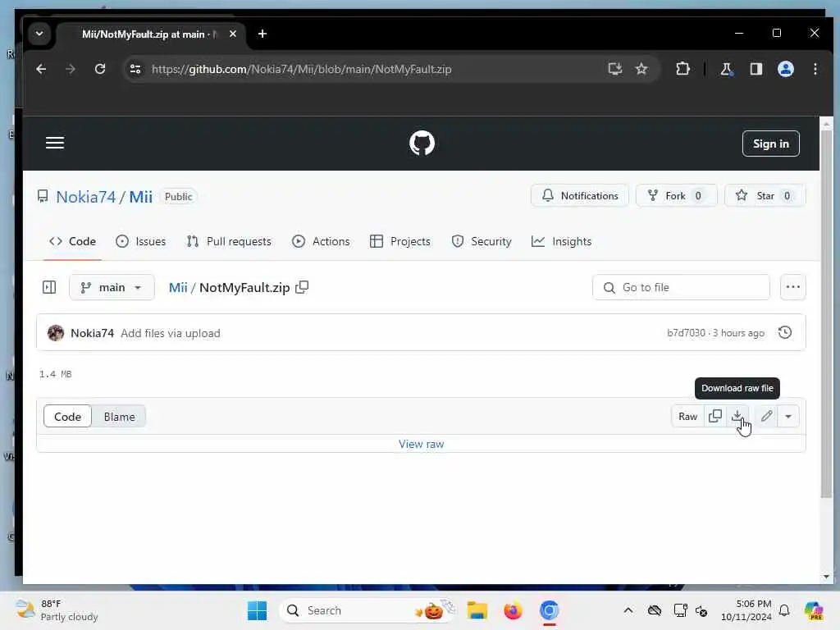
Task: Click the pencil edit file icon
Action: click(x=767, y=416)
